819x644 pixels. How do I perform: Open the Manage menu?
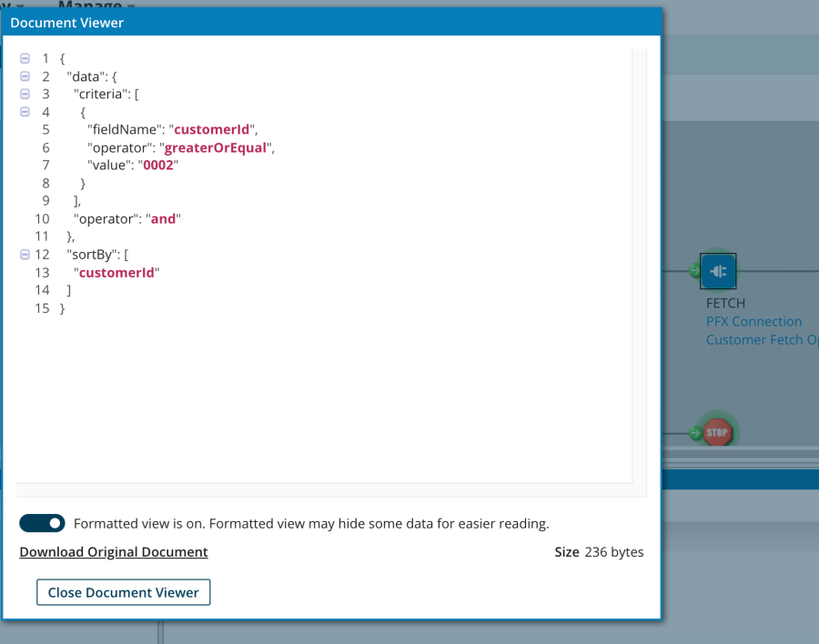pyautogui.click(x=96, y=5)
